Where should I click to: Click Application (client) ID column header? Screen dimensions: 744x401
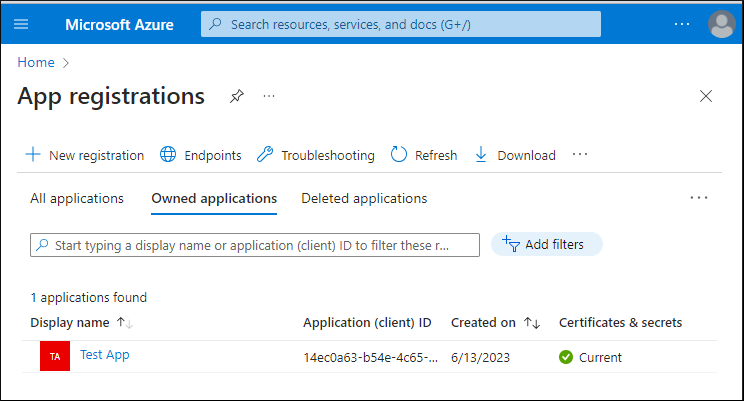(367, 323)
